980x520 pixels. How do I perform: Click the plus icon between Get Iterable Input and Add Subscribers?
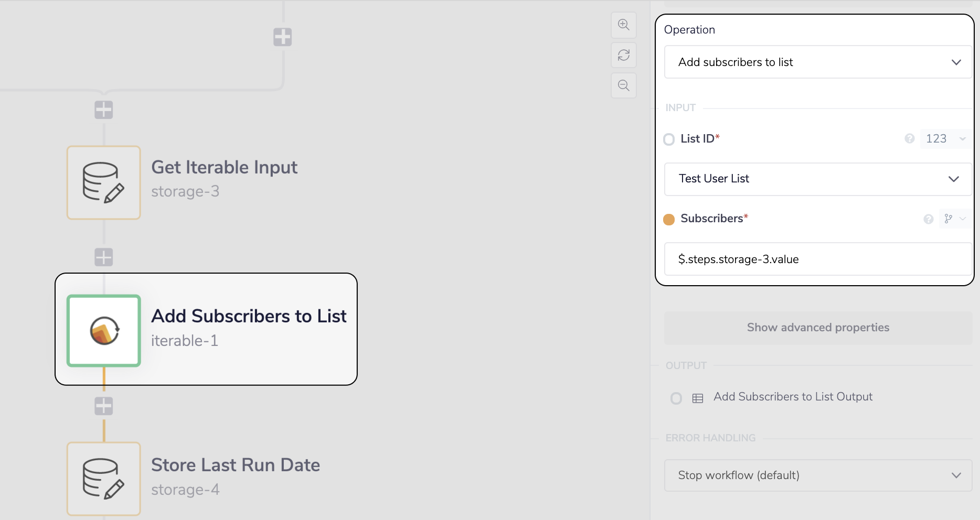[x=103, y=257]
